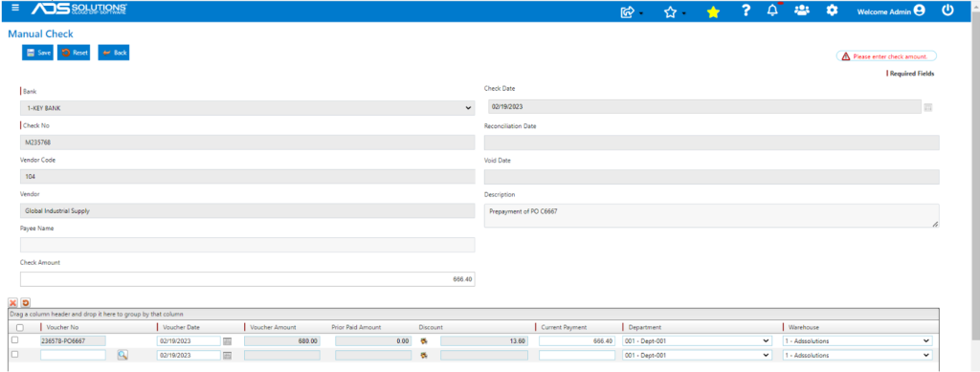Open the share/export dropdown icon
Screen dimensions: 980x372
point(632,11)
